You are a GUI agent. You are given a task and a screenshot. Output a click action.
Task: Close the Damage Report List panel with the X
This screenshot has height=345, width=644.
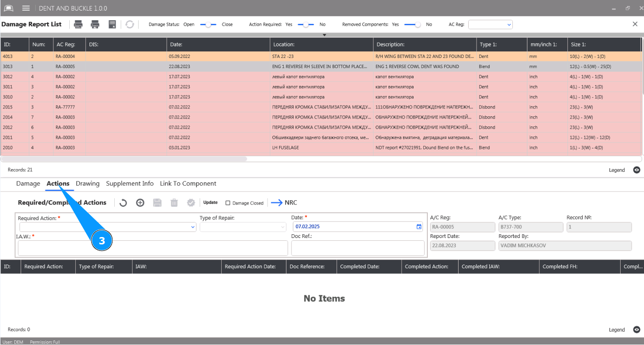[x=635, y=24]
